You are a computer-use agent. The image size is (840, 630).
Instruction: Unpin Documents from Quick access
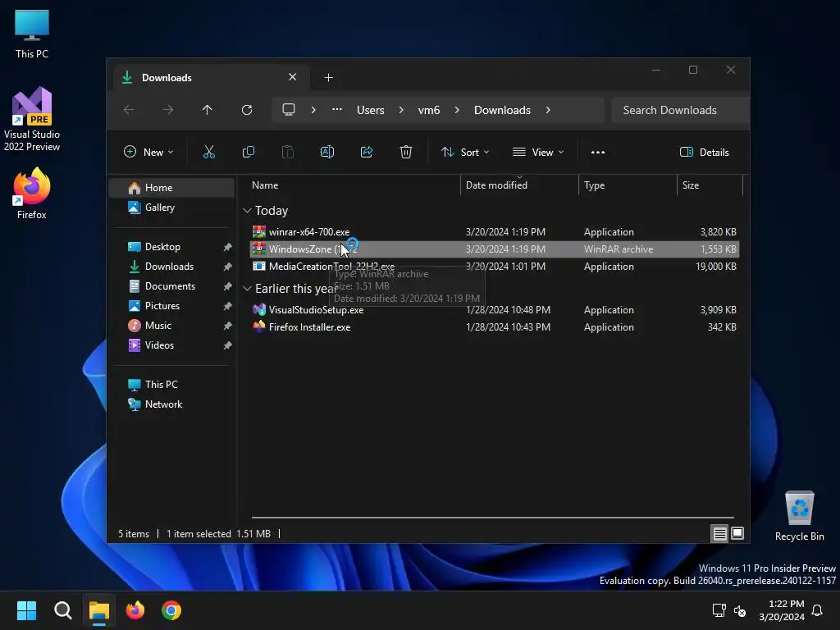click(228, 286)
